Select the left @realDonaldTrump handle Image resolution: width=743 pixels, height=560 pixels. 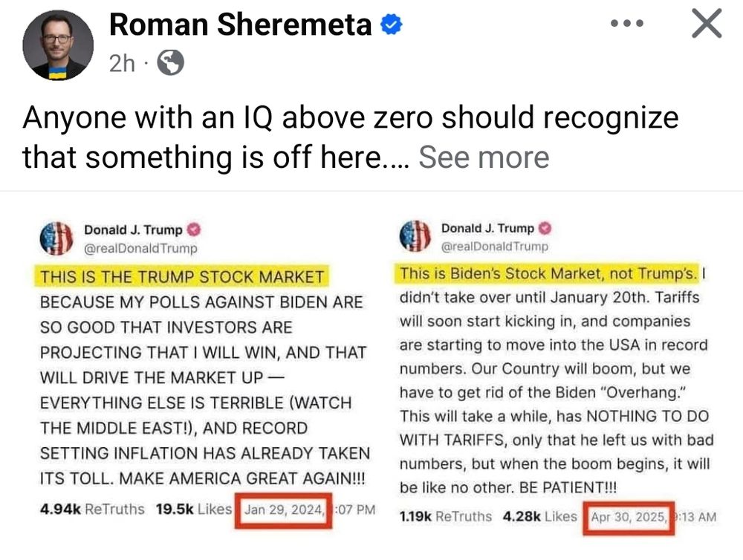point(140,248)
